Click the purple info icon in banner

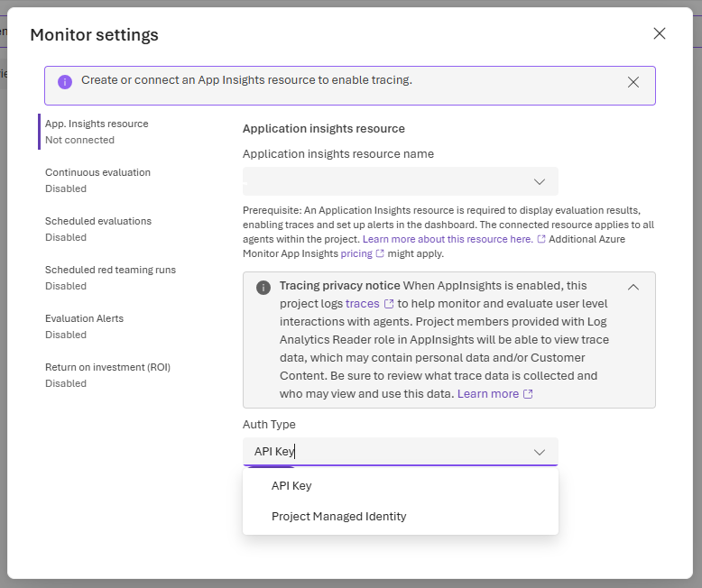65,82
